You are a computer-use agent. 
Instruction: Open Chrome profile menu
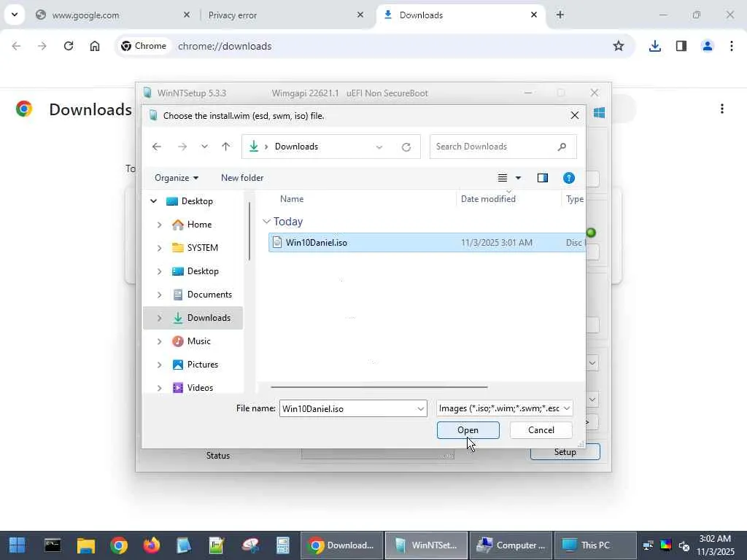pyautogui.click(x=708, y=46)
